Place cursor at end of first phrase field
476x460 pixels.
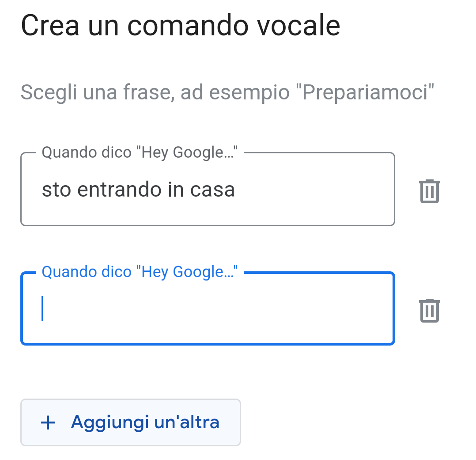tap(309, 190)
